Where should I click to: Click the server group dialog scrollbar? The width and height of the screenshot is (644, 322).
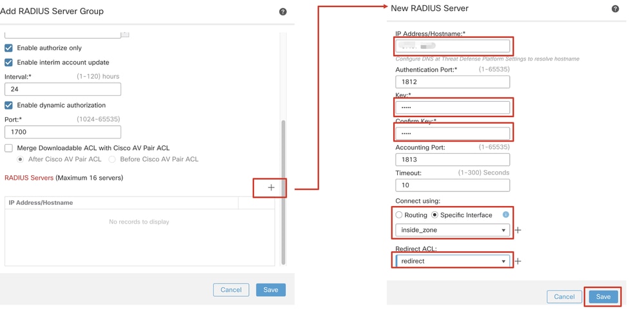[x=283, y=192]
